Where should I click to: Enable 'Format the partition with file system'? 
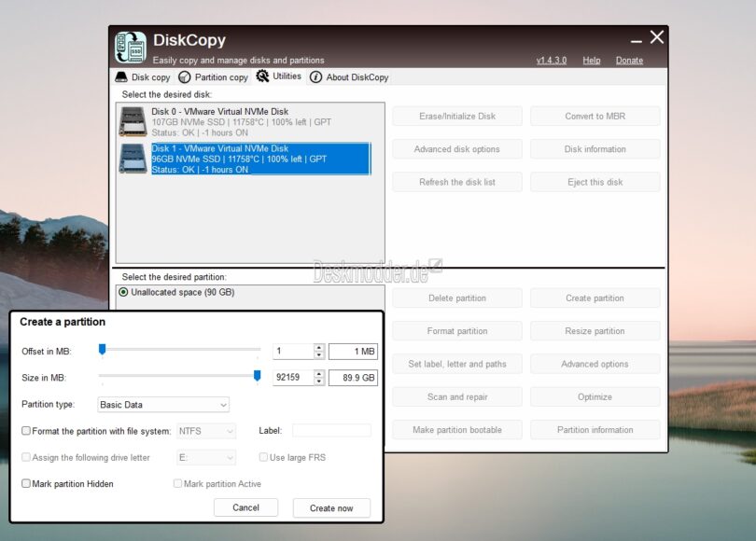(x=25, y=431)
